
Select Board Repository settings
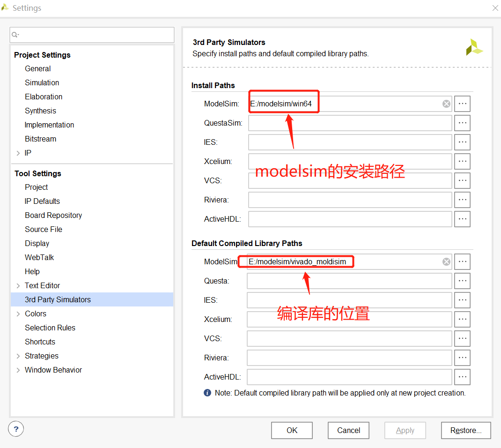coord(53,215)
